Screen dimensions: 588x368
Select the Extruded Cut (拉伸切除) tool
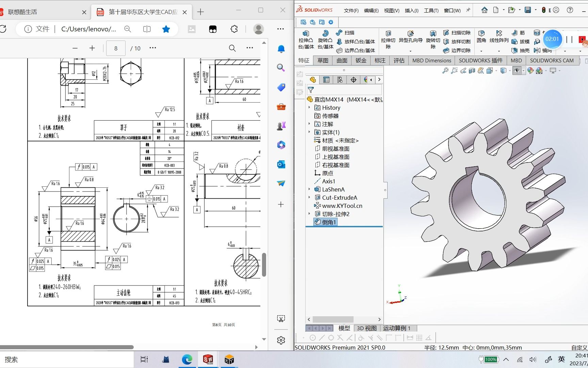coord(388,40)
